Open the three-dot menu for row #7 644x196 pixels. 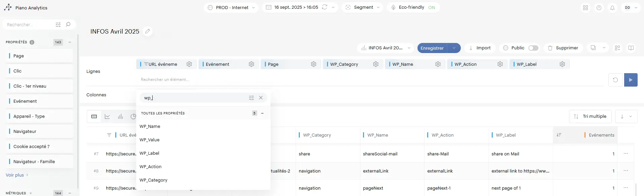coord(626,154)
